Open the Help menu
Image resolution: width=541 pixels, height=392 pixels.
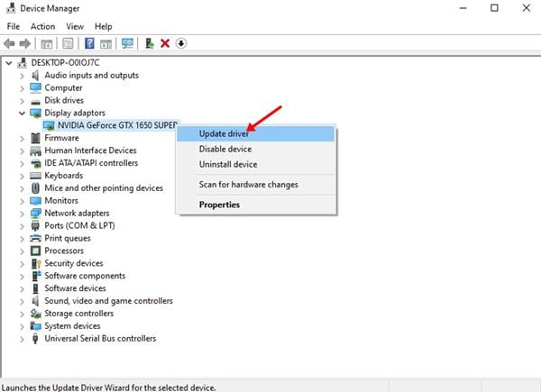[103, 26]
